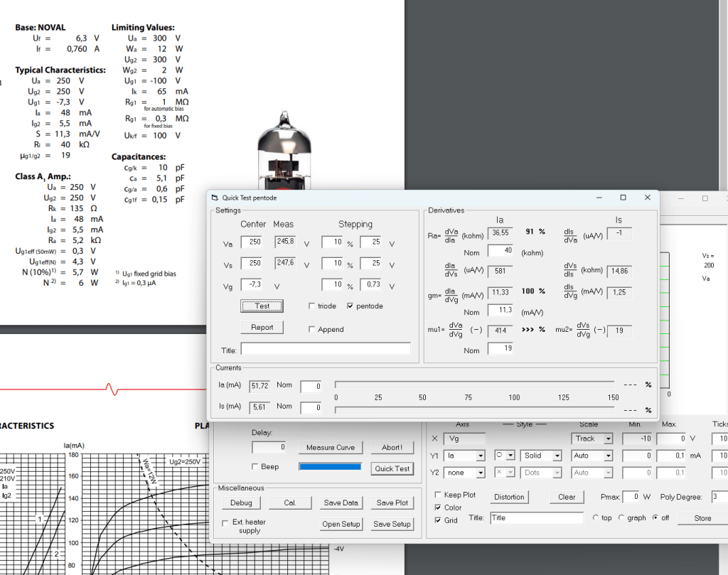Open the X axis Track scale dropdown
The height and width of the screenshot is (575, 728).
click(608, 439)
